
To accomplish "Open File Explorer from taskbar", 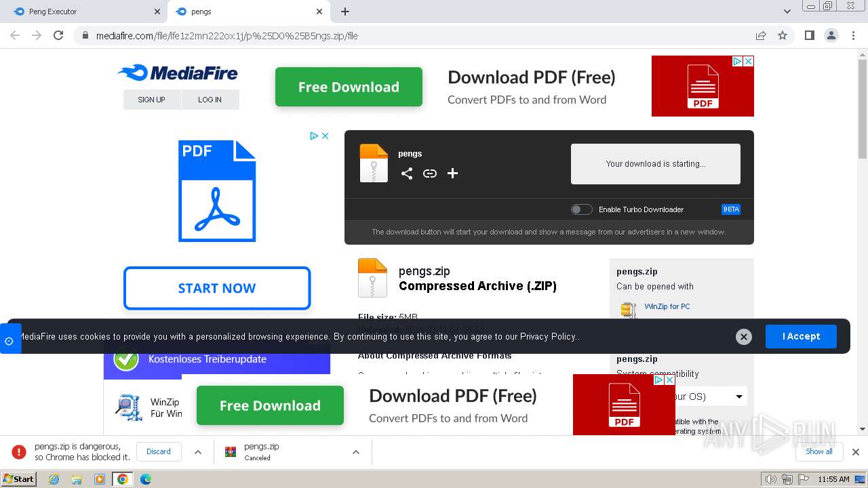I will tap(77, 479).
